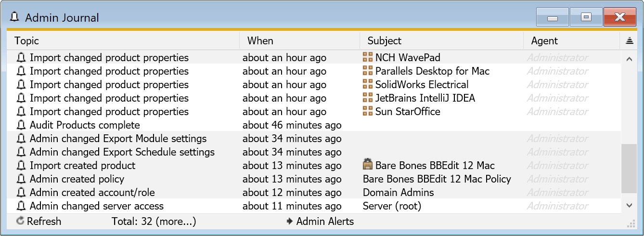Click the package icon for Bare Bones BBEdit 12 Mac
This screenshot has width=644, height=236.
pos(368,166)
